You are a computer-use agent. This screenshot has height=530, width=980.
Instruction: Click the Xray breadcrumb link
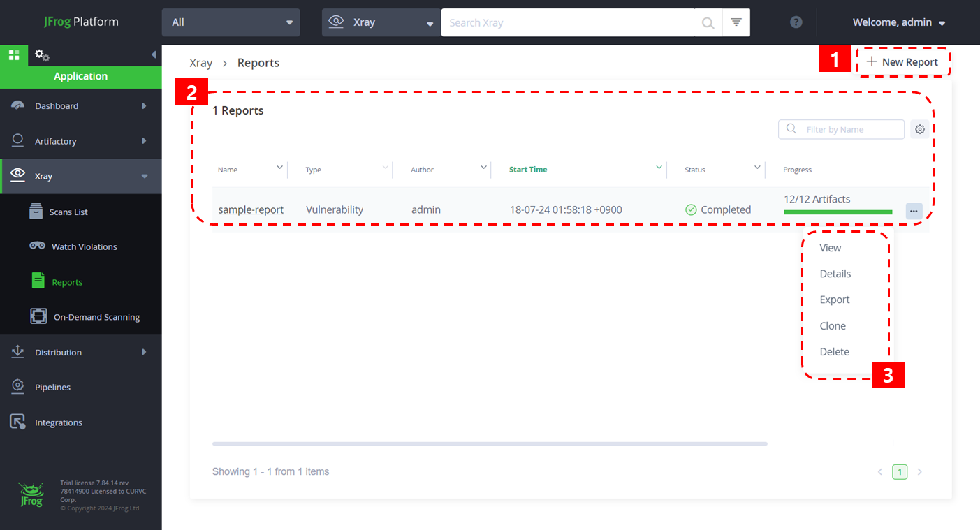[x=201, y=63]
